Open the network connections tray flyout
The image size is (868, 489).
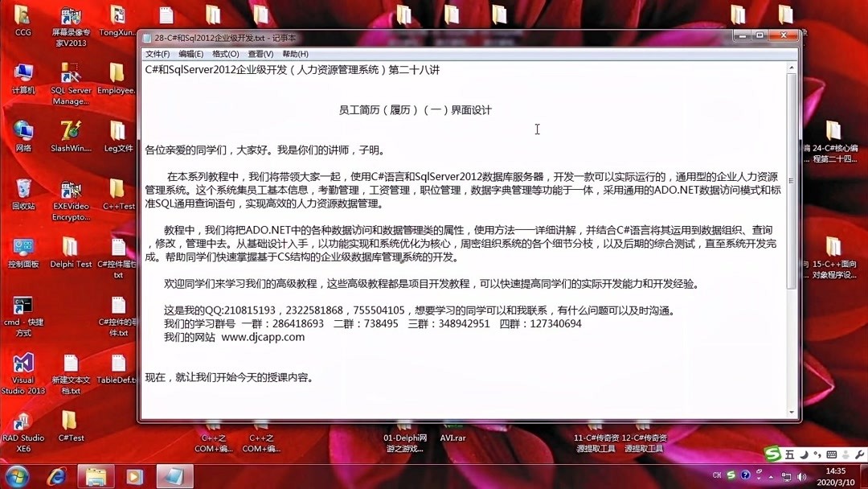point(786,475)
